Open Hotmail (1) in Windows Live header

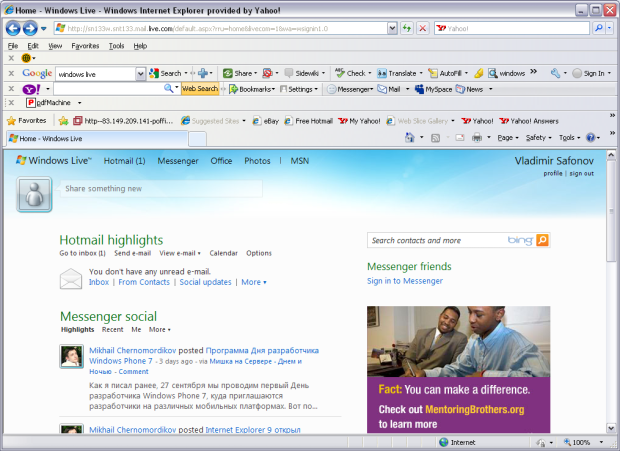(x=125, y=161)
